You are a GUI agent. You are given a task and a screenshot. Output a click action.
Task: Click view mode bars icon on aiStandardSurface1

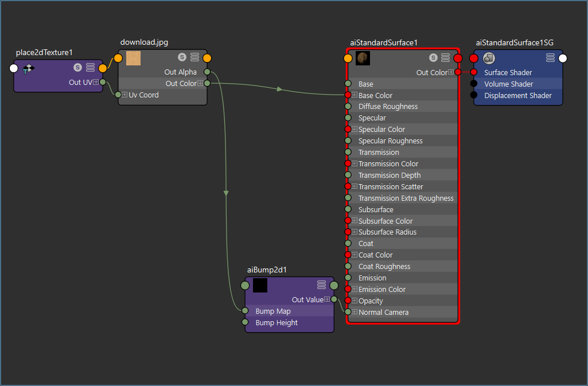click(x=445, y=58)
